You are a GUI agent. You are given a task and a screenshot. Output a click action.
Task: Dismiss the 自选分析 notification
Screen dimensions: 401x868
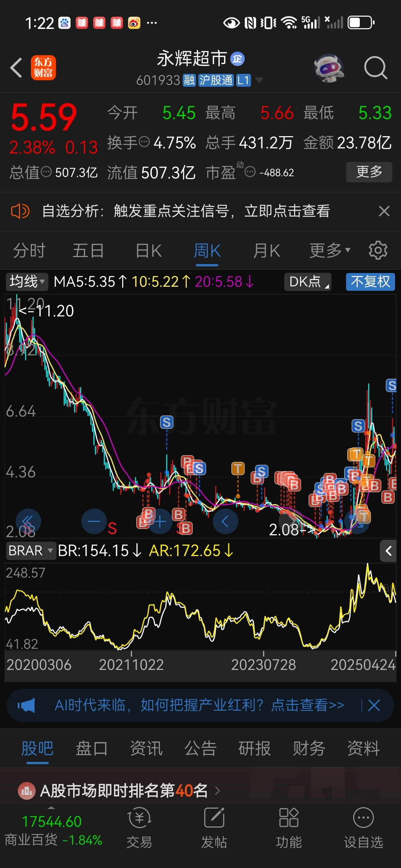pos(384,211)
